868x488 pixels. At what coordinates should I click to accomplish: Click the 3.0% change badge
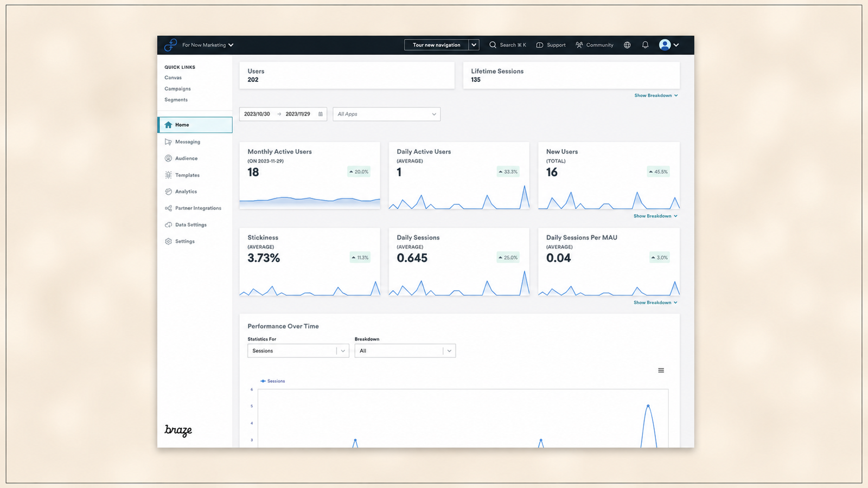click(660, 258)
